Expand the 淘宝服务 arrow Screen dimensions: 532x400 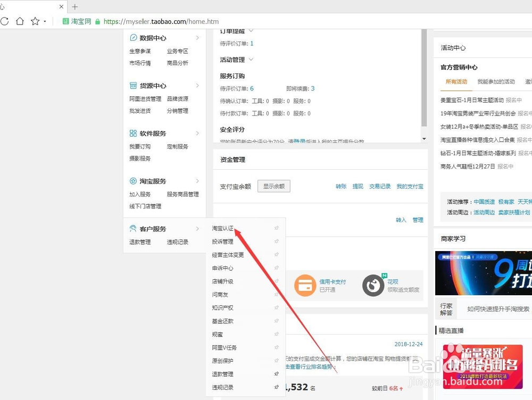tap(197, 181)
